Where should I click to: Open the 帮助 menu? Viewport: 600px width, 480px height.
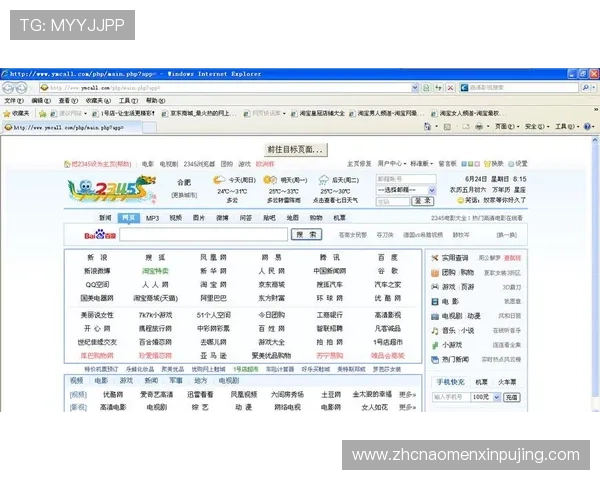[x=155, y=101]
